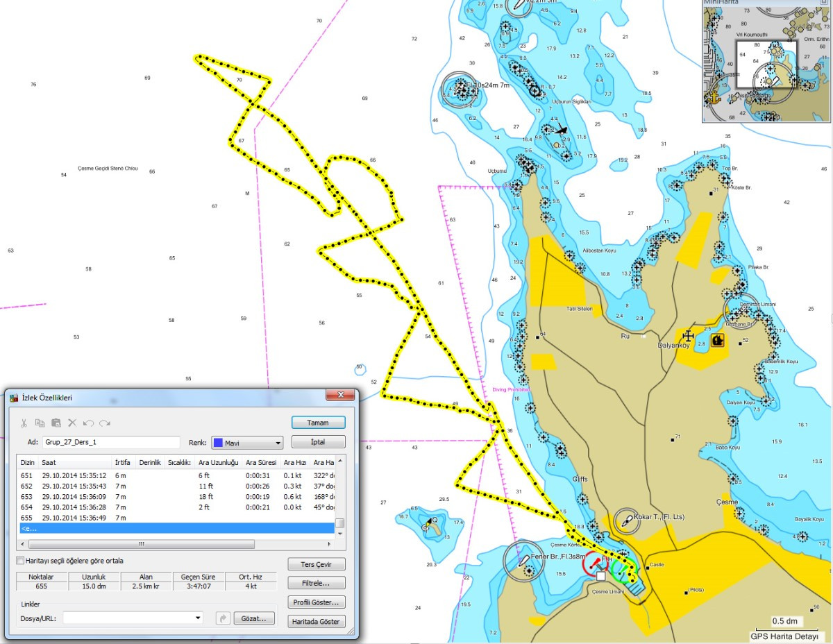833x644 pixels.
Task: Click the Kokar T. light symbol on map
Action: coord(625,520)
